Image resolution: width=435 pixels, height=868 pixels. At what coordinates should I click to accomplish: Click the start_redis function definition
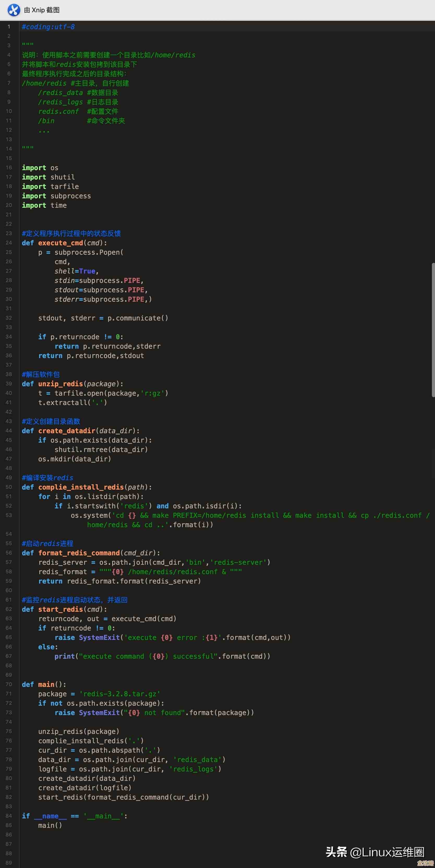point(60,609)
